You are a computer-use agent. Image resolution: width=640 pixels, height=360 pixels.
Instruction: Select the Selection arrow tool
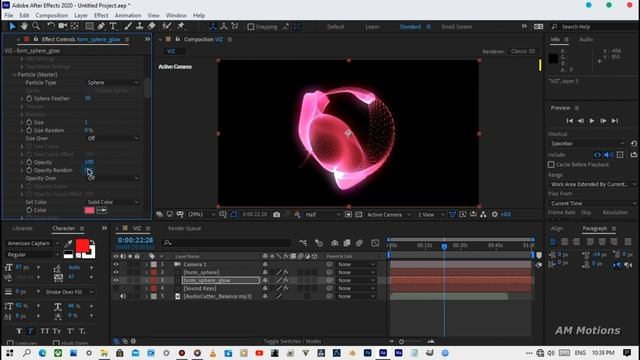12,27
